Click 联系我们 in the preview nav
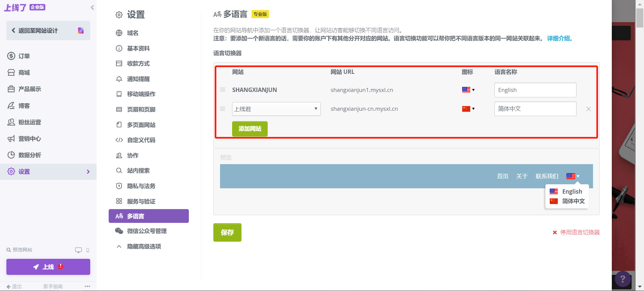 pyautogui.click(x=547, y=176)
